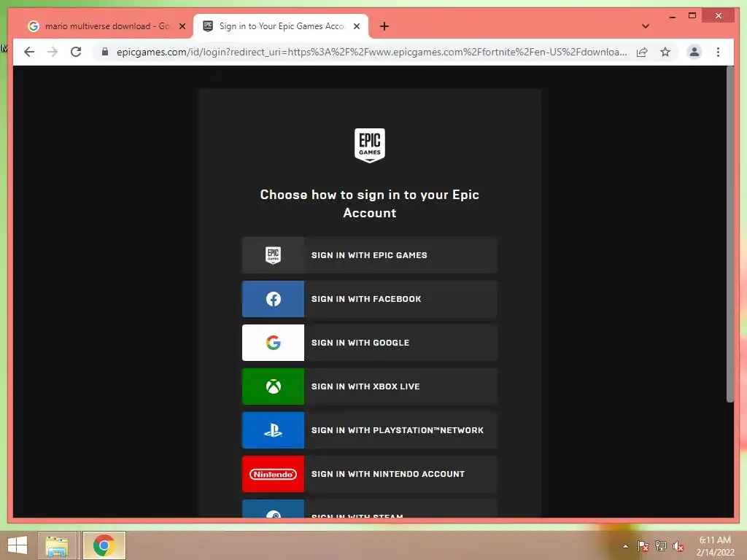Screen dimensions: 747x560
Task: Click the epicgames.com address bar URL
Action: [x=371, y=52]
